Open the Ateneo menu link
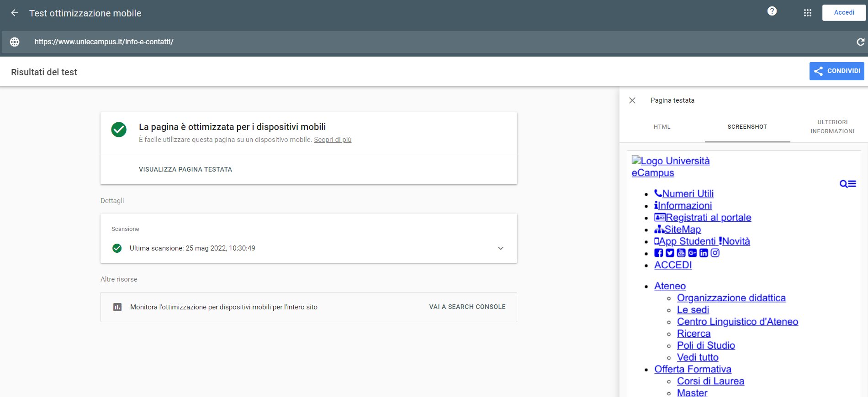The width and height of the screenshot is (868, 397). pos(670,286)
